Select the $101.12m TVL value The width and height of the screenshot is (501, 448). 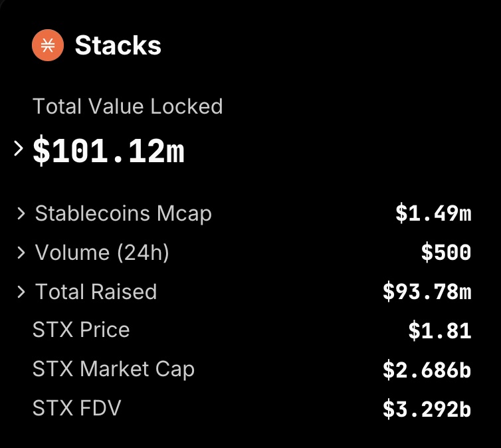[x=108, y=150]
